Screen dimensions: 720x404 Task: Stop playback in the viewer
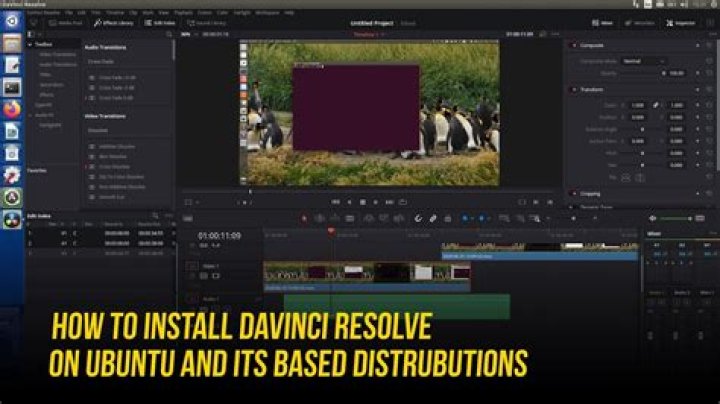[x=363, y=202]
